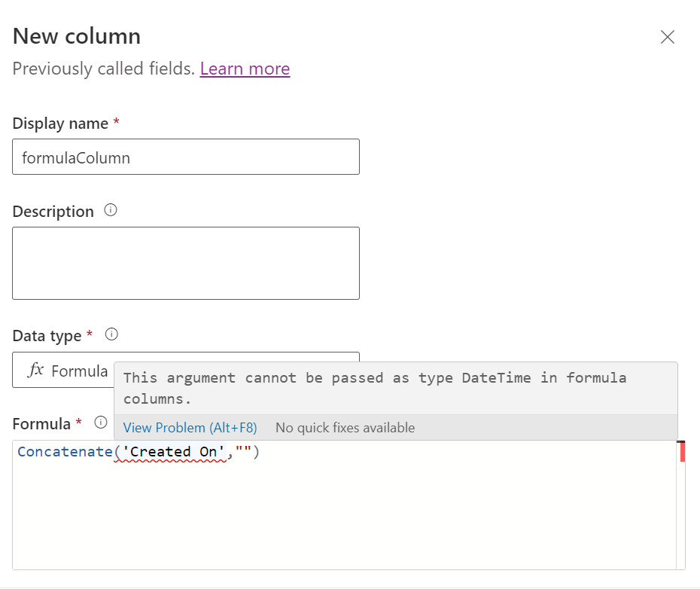
Task: Select the Concatenate function name
Action: click(x=64, y=451)
